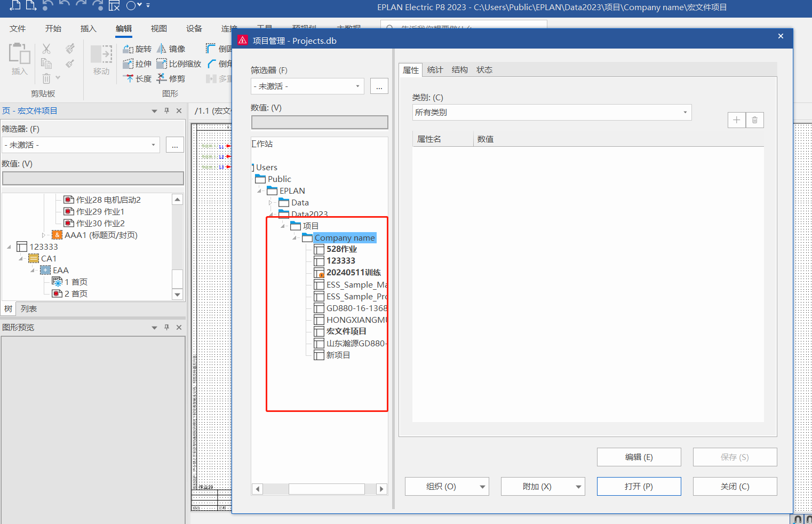This screenshot has width=812, height=524.
Task: Click the round fillet (倒圆) corner icon
Action: pyautogui.click(x=211, y=49)
